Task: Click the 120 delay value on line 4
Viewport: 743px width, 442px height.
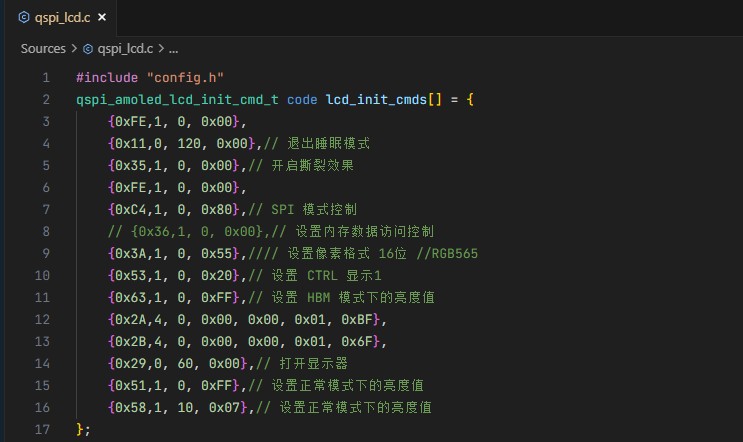Action: coord(189,144)
